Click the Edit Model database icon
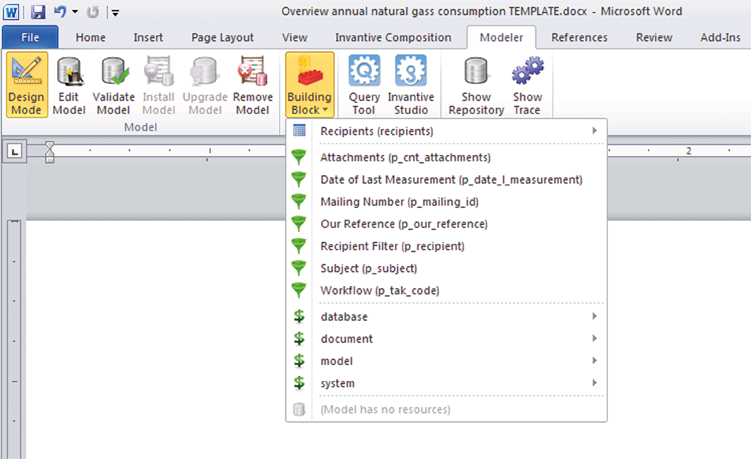Screen dimensions: 751x459 pos(70,72)
